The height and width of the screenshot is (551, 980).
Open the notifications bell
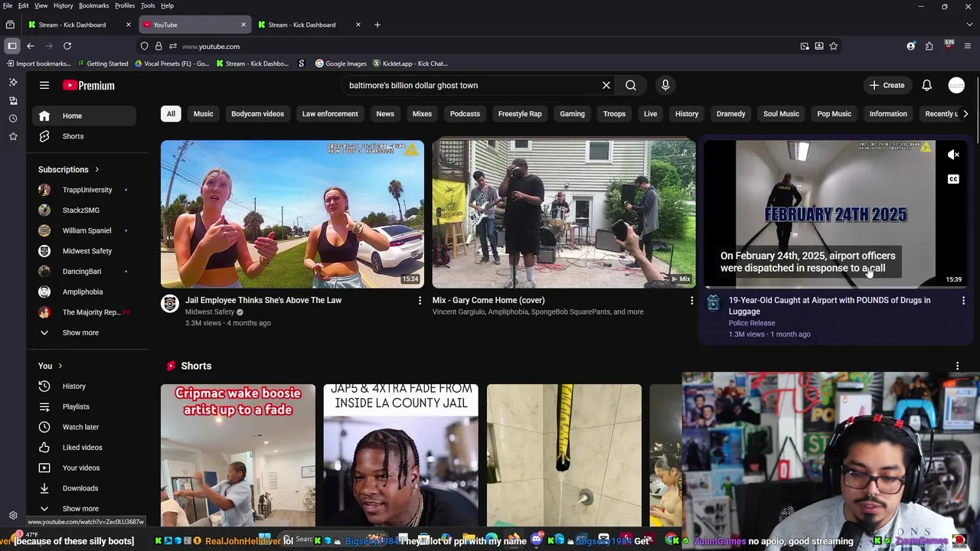coord(926,85)
